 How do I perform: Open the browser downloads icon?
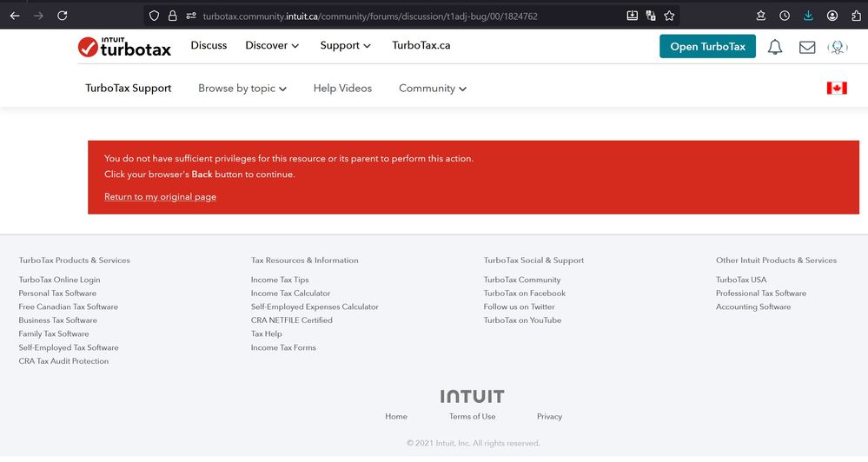coord(809,16)
